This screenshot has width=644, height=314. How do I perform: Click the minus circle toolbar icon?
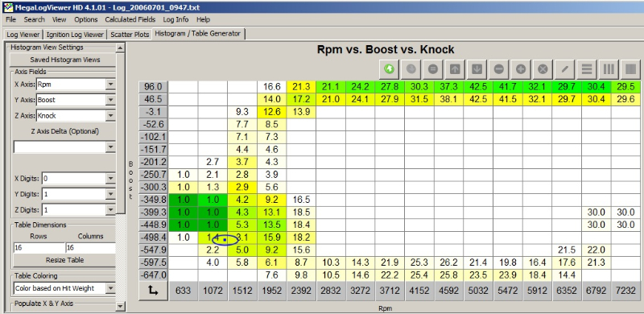(498, 69)
